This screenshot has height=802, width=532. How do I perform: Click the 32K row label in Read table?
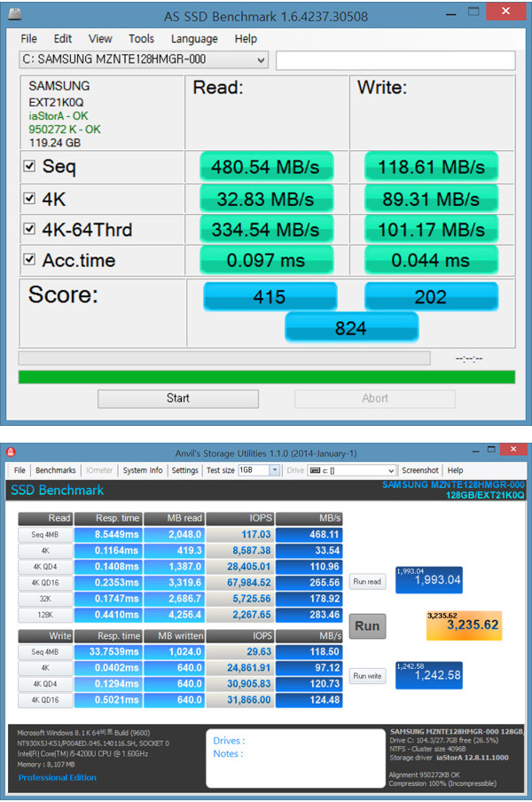[45, 599]
